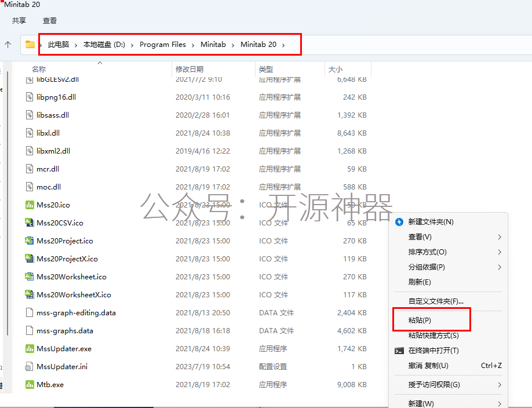Click the size value 9,008 KB
532x408 pixels.
[x=352, y=385]
